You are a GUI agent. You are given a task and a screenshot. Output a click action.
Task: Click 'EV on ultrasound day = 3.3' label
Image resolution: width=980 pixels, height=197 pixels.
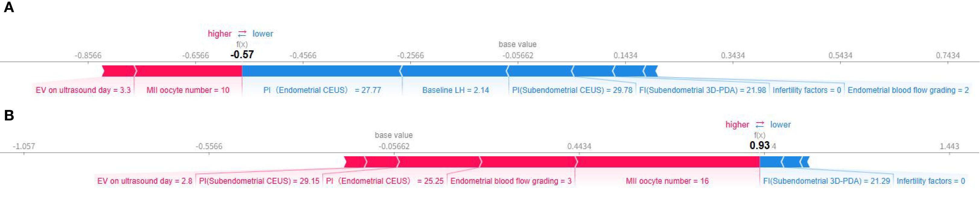pos(83,90)
